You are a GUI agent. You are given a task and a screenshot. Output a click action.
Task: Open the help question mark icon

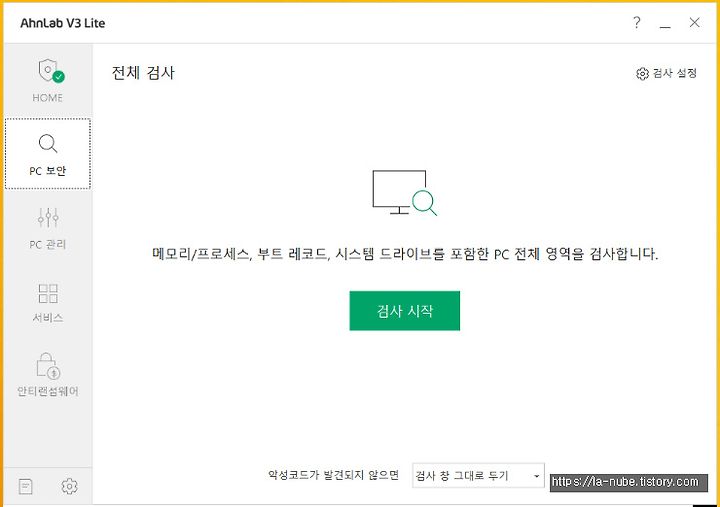(636, 23)
